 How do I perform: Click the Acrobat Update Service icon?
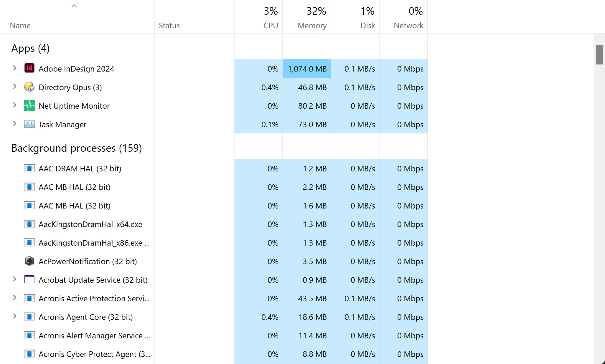29,279
